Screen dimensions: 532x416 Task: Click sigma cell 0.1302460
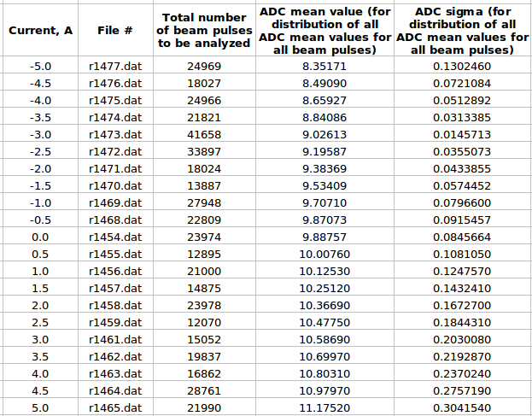(463, 66)
